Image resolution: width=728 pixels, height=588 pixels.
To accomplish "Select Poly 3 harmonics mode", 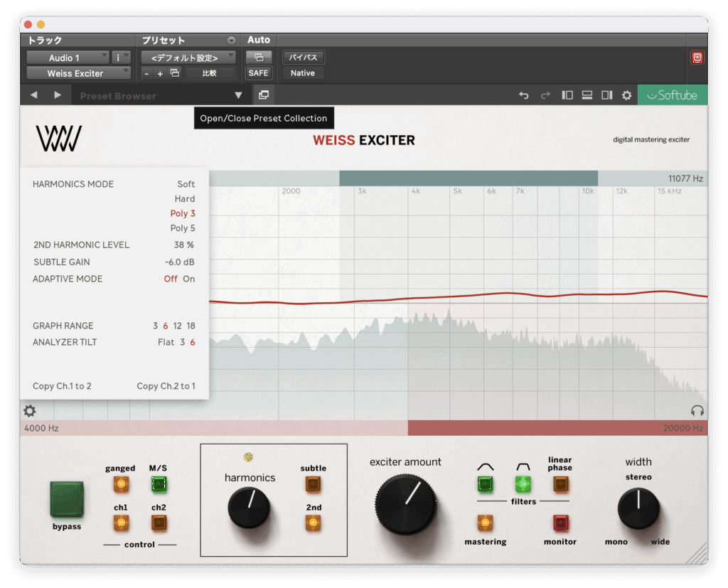I will click(x=183, y=213).
